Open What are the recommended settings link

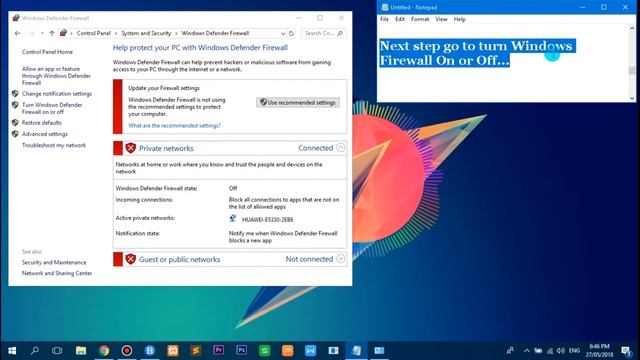click(x=174, y=126)
